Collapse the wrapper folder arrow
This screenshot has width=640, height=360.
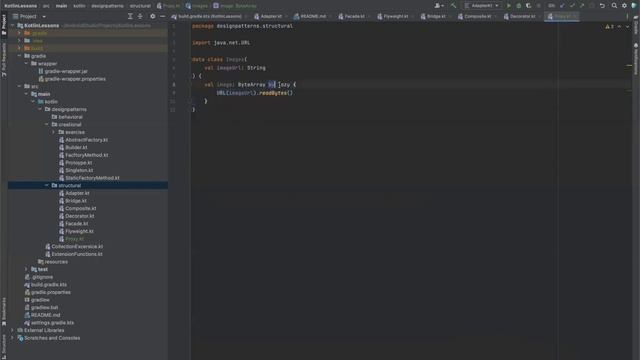(x=26, y=64)
